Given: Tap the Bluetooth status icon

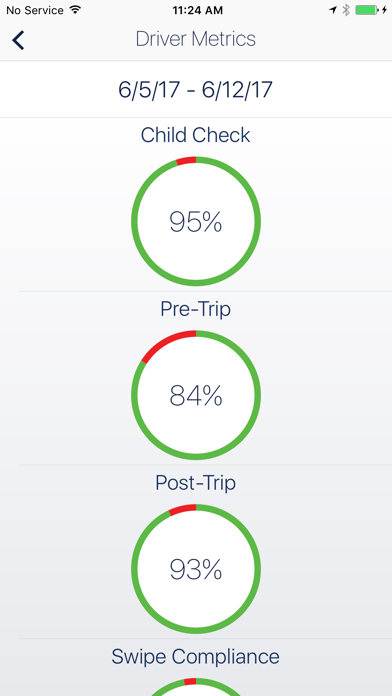Looking at the screenshot, I should [346, 10].
